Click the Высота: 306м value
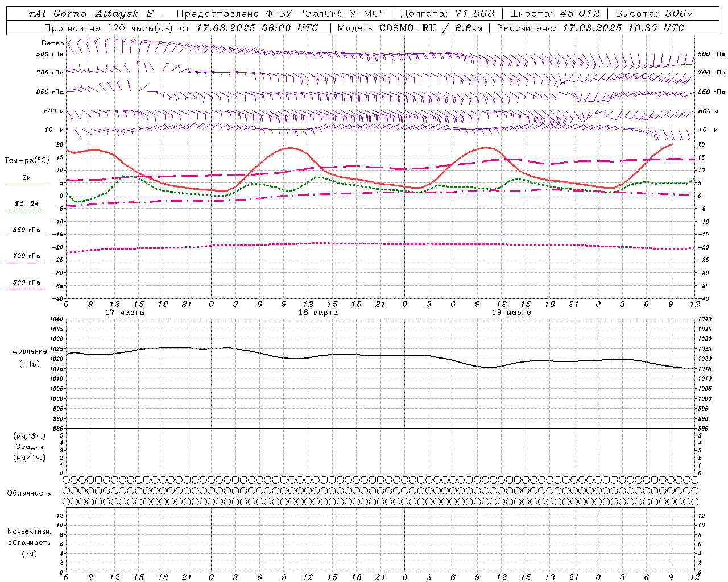 [x=654, y=14]
